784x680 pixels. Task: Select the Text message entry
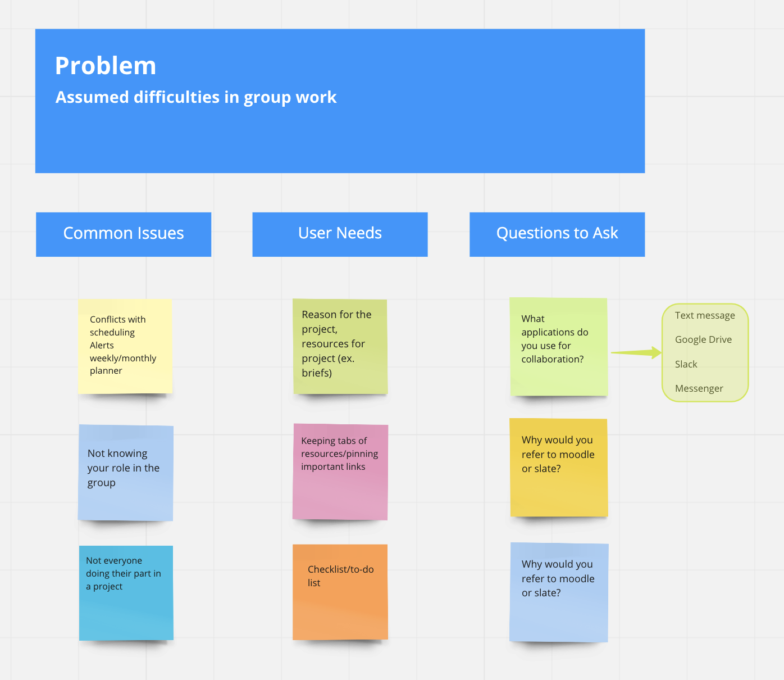[x=705, y=315]
